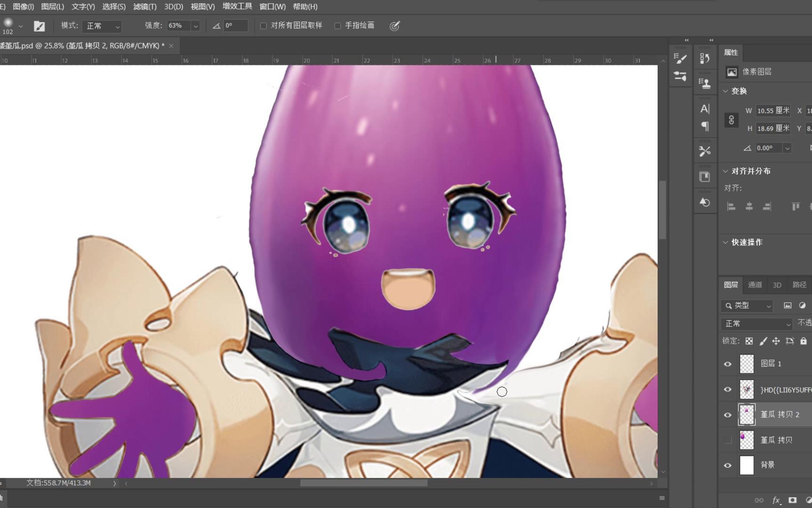Click the horizontal canvas scrollbar thumb
This screenshot has width=812, height=508.
(364, 483)
